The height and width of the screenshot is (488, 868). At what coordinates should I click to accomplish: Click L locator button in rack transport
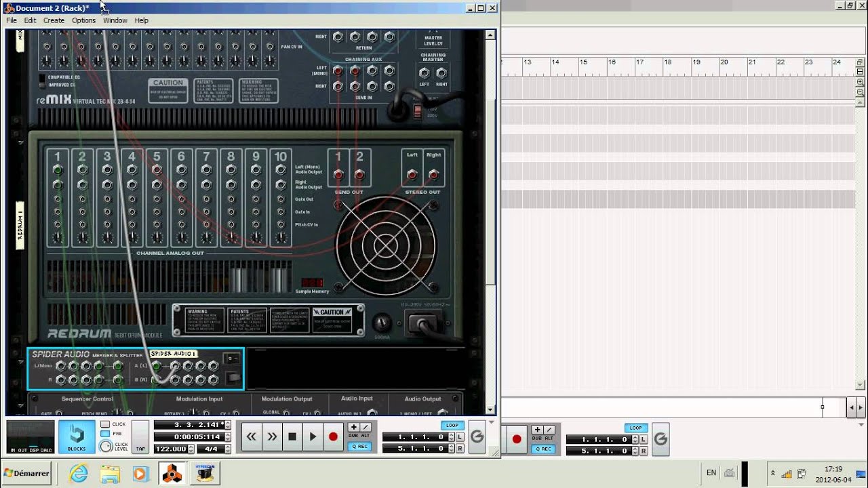coord(460,438)
